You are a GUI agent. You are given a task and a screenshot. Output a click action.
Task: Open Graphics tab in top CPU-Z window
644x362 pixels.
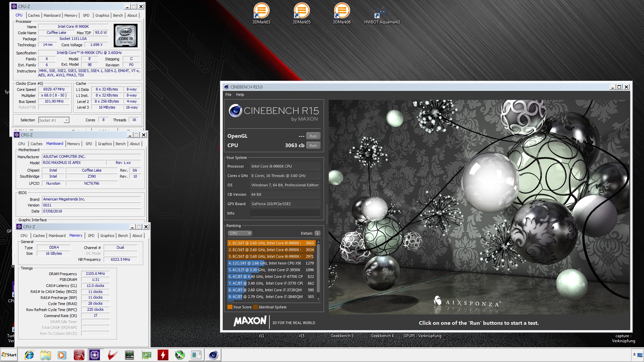(x=102, y=15)
